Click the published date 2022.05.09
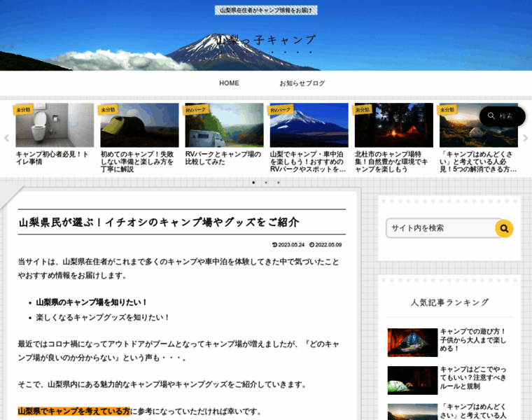 (325, 245)
